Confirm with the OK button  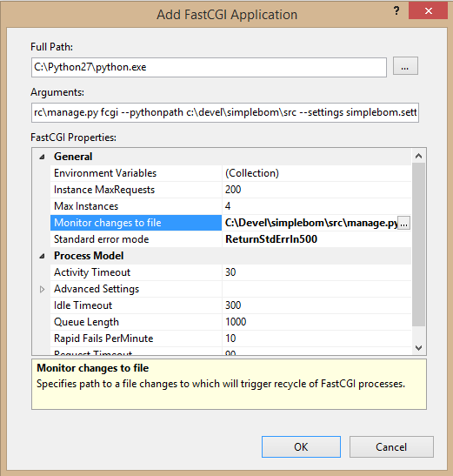click(301, 447)
